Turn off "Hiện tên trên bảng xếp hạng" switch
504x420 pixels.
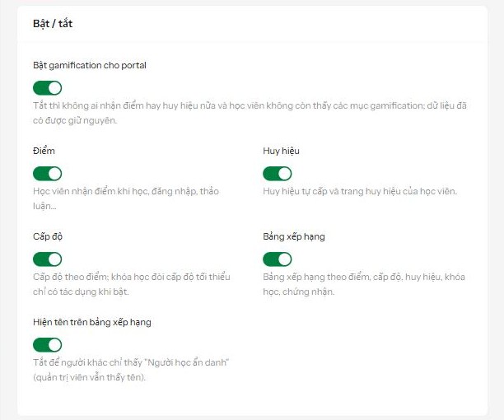tap(47, 345)
